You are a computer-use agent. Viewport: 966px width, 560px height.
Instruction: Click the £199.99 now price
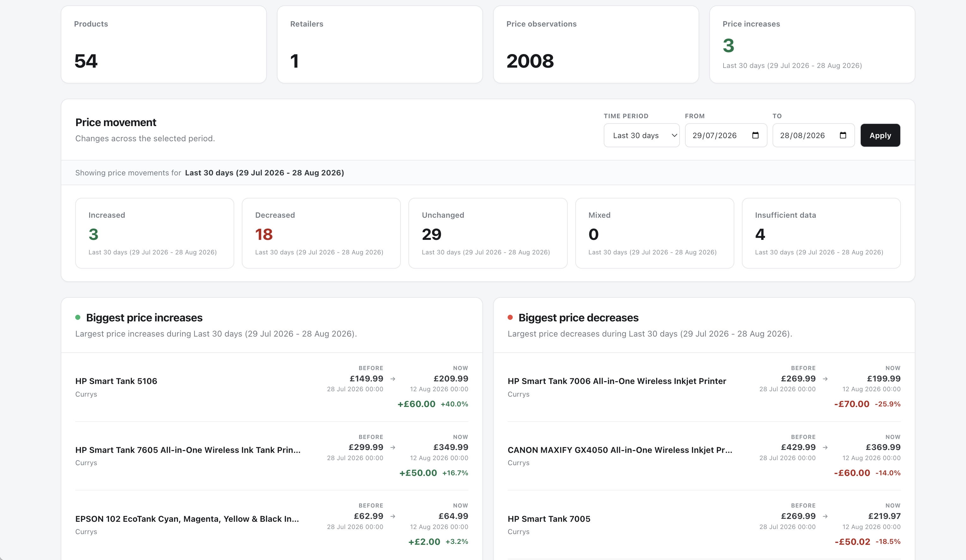(x=883, y=379)
